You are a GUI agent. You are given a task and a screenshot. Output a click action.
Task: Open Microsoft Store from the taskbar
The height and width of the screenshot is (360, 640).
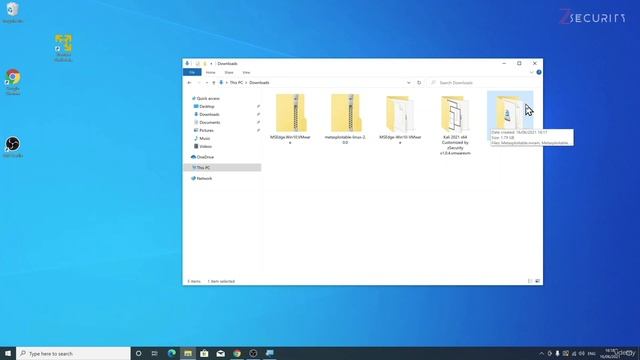click(x=204, y=353)
